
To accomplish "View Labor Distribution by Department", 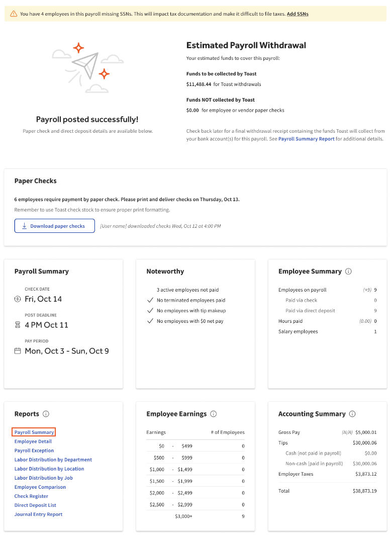I will coord(53,459).
